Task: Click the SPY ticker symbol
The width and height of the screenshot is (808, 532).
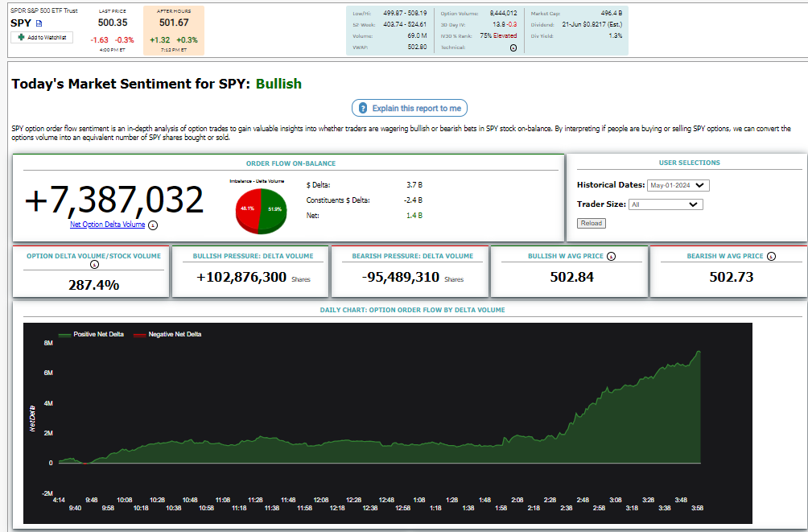Action: pyautogui.click(x=21, y=23)
